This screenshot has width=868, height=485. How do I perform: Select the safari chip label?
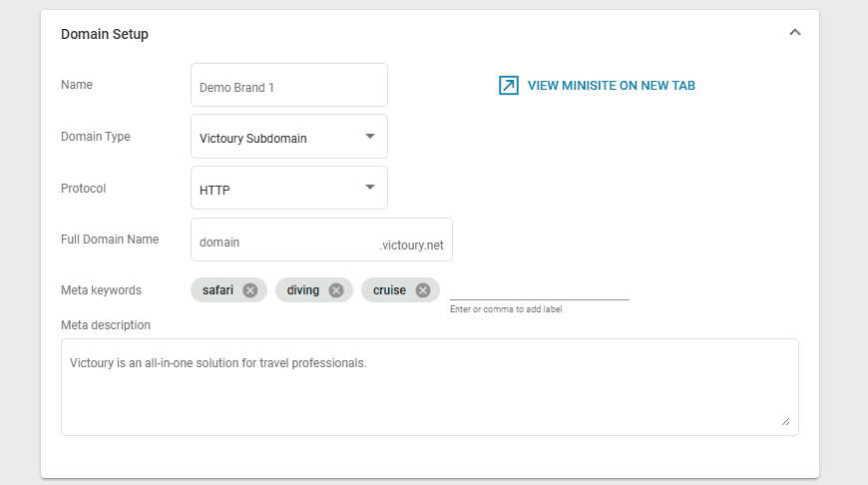click(217, 290)
